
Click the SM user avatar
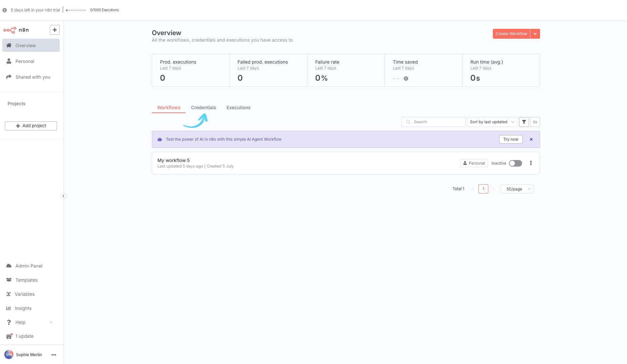tap(9, 354)
